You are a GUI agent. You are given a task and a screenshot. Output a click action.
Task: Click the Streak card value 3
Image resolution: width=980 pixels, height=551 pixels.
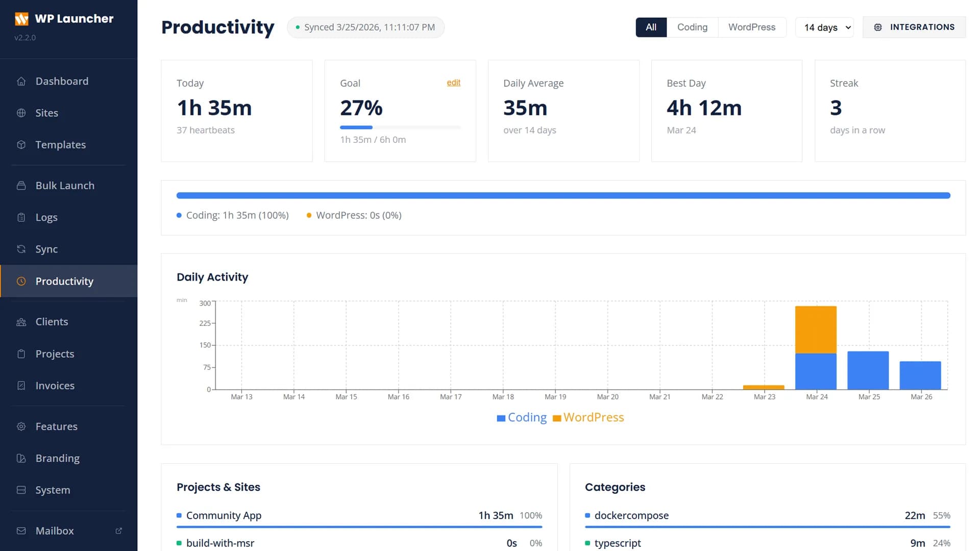point(836,108)
